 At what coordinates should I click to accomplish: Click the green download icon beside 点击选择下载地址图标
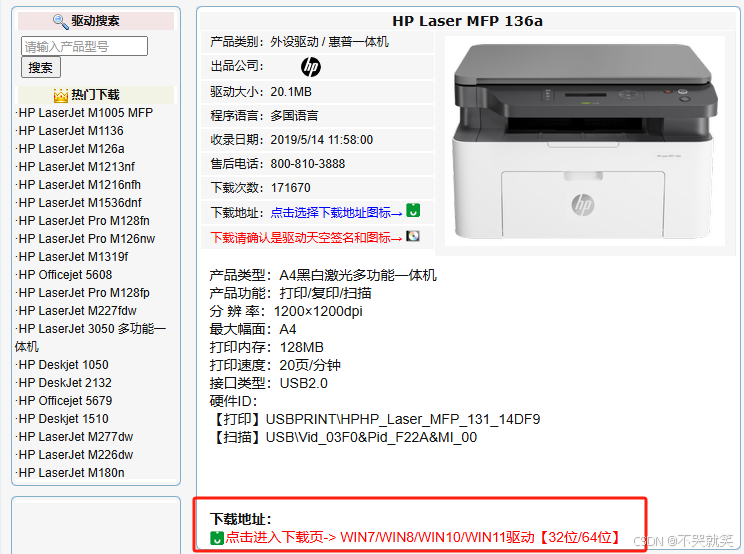click(x=413, y=210)
